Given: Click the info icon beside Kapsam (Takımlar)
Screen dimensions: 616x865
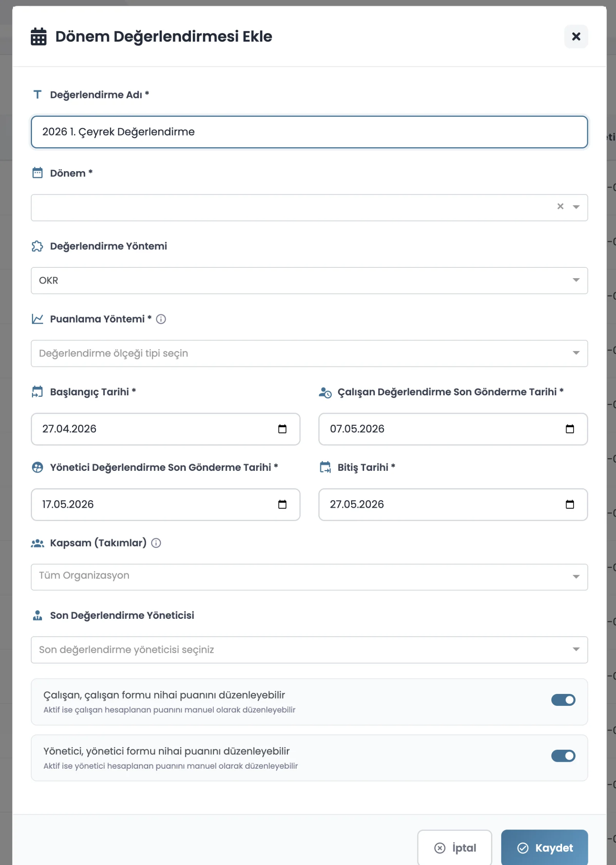Looking at the screenshot, I should point(156,543).
